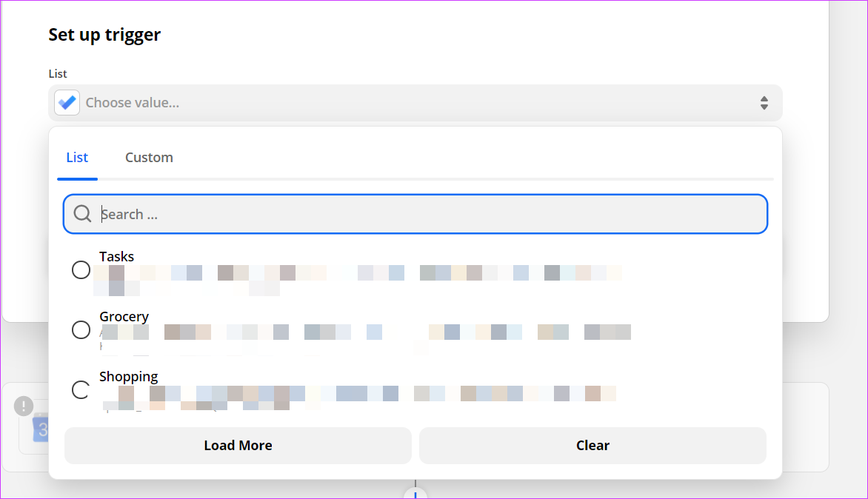This screenshot has width=868, height=499.
Task: Click the Microsoft To Do checkmark icon
Action: 67,102
